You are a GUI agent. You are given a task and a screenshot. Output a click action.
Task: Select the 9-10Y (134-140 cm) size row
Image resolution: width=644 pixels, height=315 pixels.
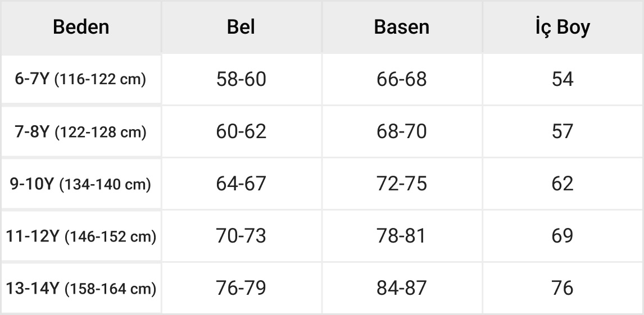click(80, 184)
